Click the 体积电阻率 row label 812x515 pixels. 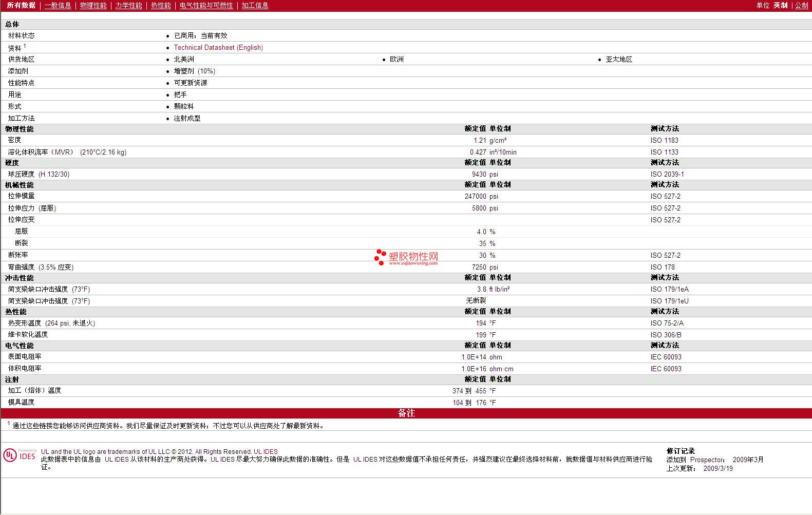[x=25, y=368]
